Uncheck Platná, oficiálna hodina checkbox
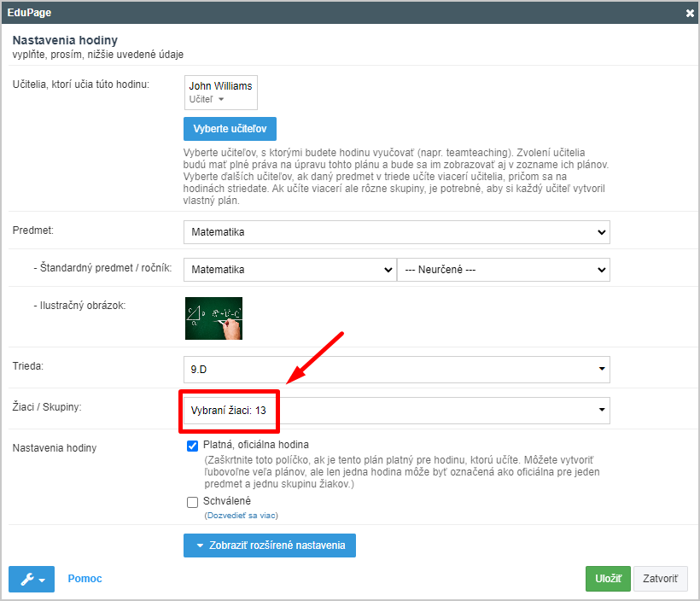The height and width of the screenshot is (601, 700). point(192,446)
